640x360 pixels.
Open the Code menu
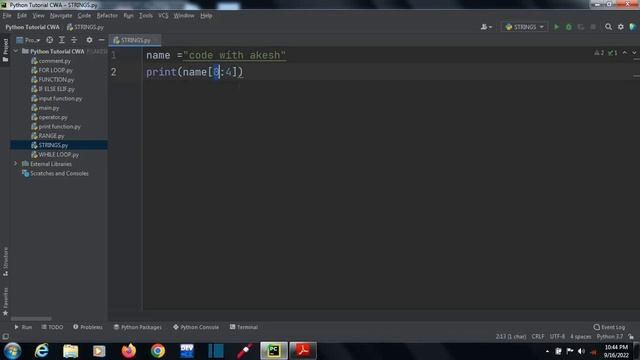84,16
